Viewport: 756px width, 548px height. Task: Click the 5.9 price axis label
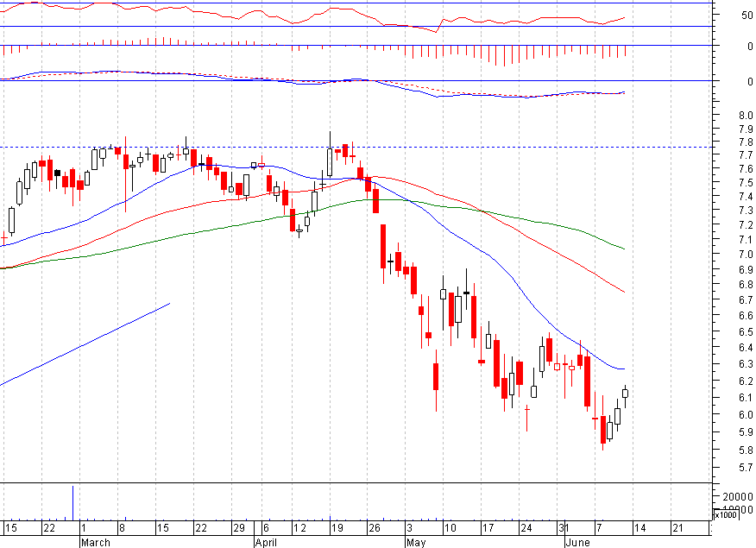tap(746, 432)
